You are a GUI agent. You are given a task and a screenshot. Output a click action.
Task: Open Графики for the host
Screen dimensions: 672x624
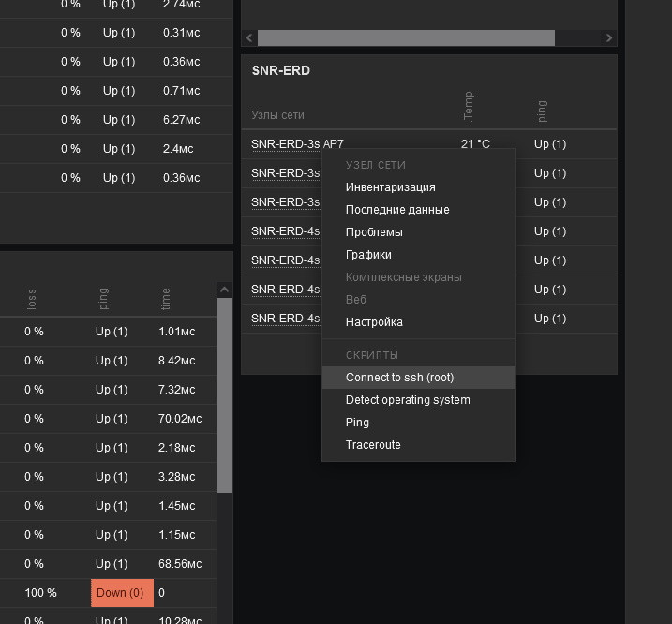368,255
